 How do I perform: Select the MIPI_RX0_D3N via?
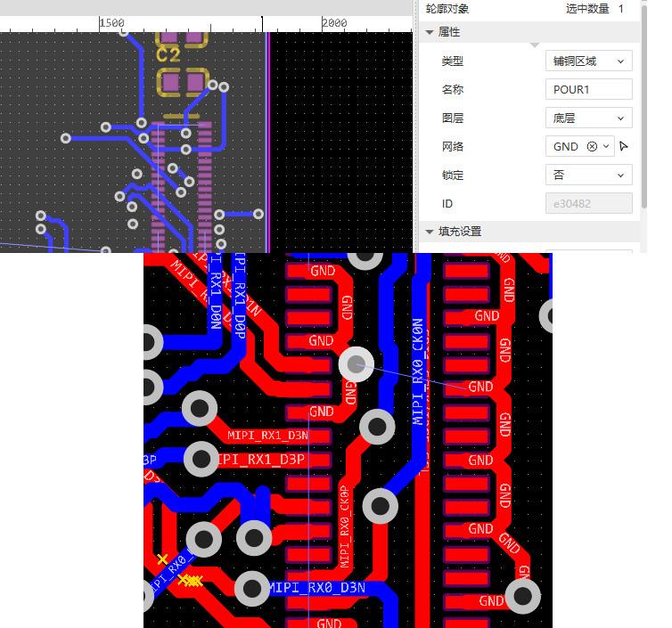[252, 588]
